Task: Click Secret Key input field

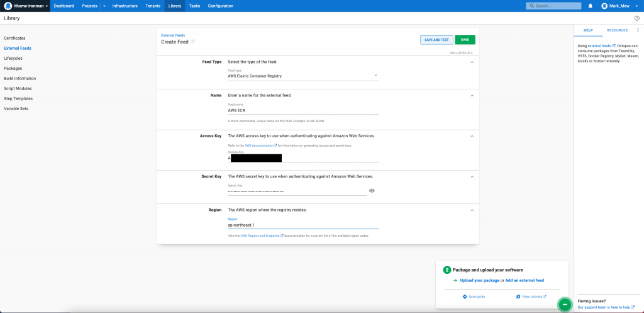Action: click(297, 191)
